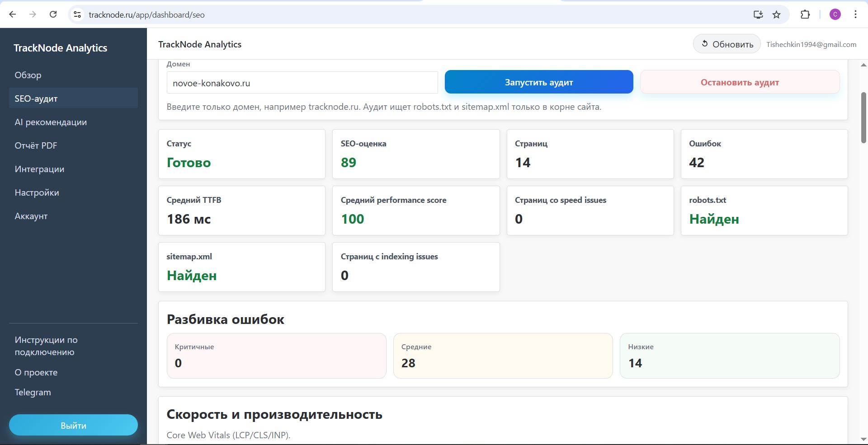
Task: Open the Настройки sidebar item
Action: coord(37,192)
